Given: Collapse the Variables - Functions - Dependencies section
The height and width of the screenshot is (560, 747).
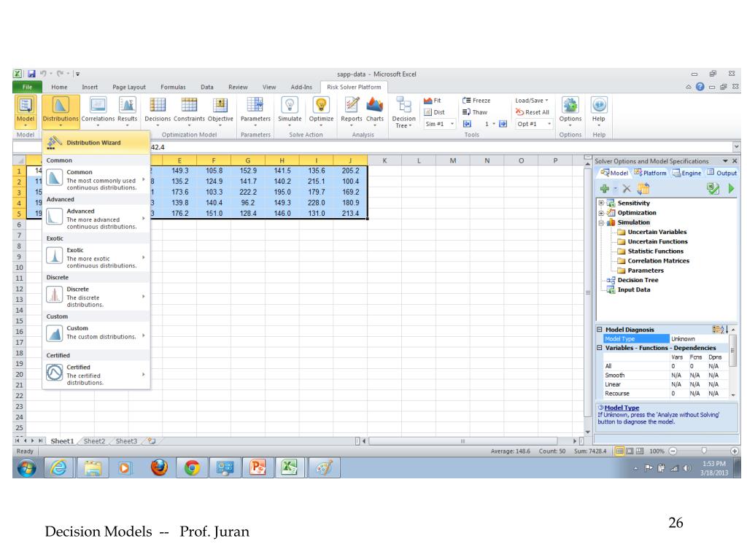Looking at the screenshot, I should (x=600, y=348).
